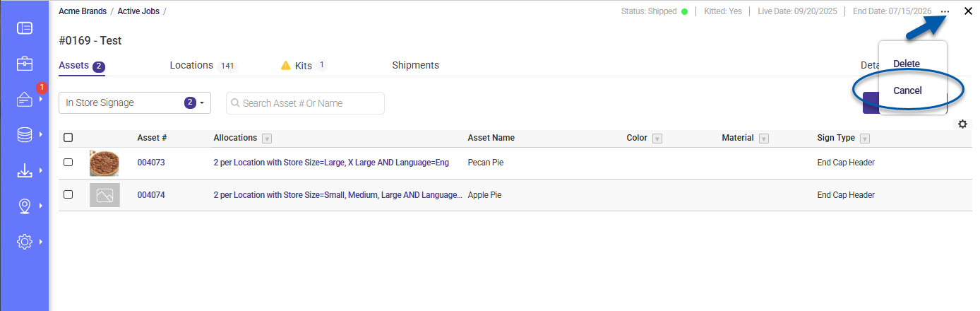The image size is (980, 311).
Task: Open the location pin sidebar icon
Action: pyautogui.click(x=25, y=206)
